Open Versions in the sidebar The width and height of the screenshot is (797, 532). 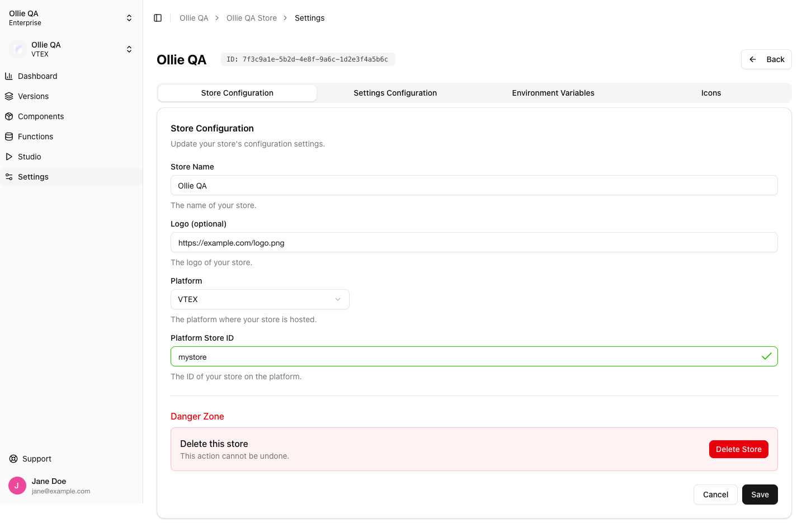[x=72, y=96]
